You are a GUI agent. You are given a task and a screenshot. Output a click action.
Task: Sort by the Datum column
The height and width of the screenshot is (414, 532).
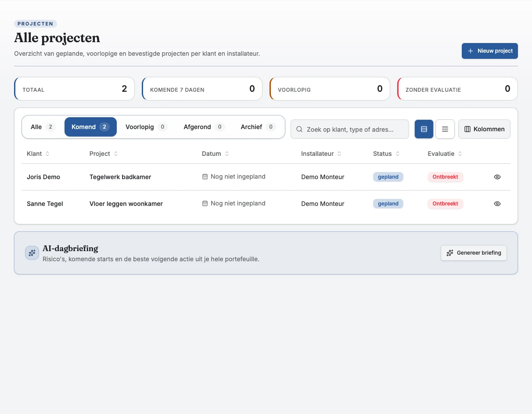click(x=216, y=154)
